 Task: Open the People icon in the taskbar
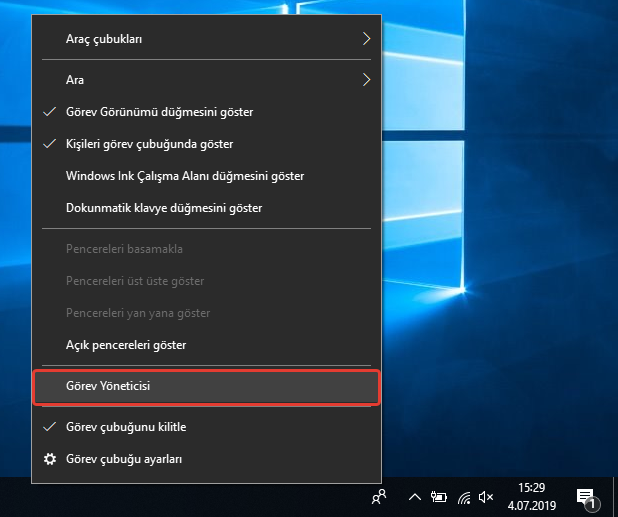tap(378, 496)
